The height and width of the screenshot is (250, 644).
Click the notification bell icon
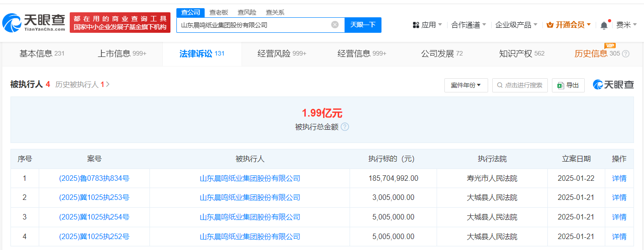tap(604, 26)
